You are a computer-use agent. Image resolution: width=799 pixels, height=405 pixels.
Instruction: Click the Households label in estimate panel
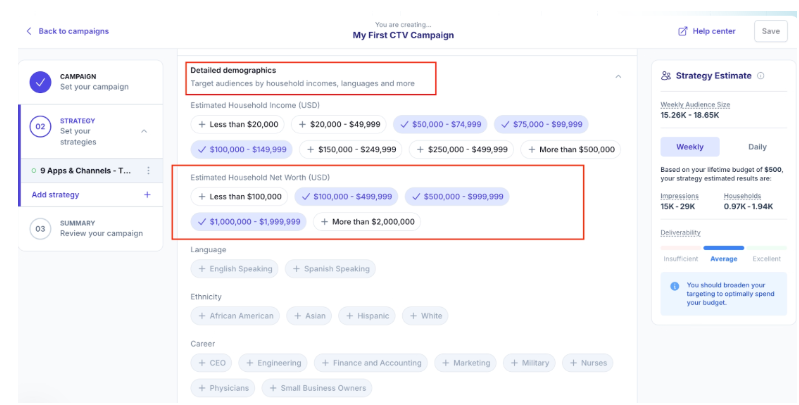[742, 196]
